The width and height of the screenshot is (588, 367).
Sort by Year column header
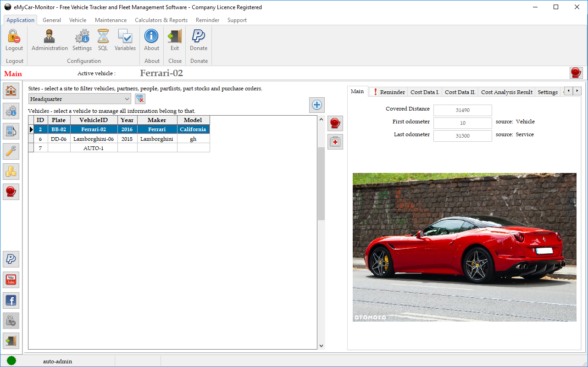coord(127,120)
